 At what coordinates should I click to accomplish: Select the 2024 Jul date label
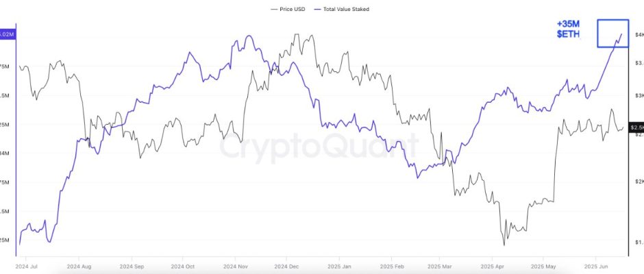26,265
